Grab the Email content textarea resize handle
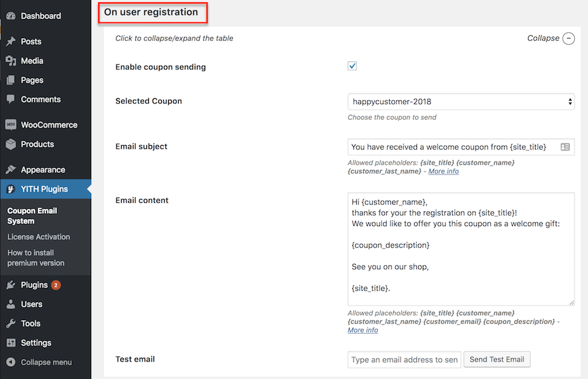 [571, 303]
